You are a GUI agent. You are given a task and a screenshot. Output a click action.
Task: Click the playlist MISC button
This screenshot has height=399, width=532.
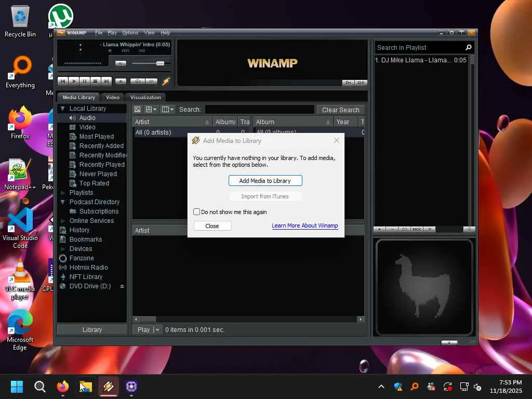pyautogui.click(x=417, y=229)
